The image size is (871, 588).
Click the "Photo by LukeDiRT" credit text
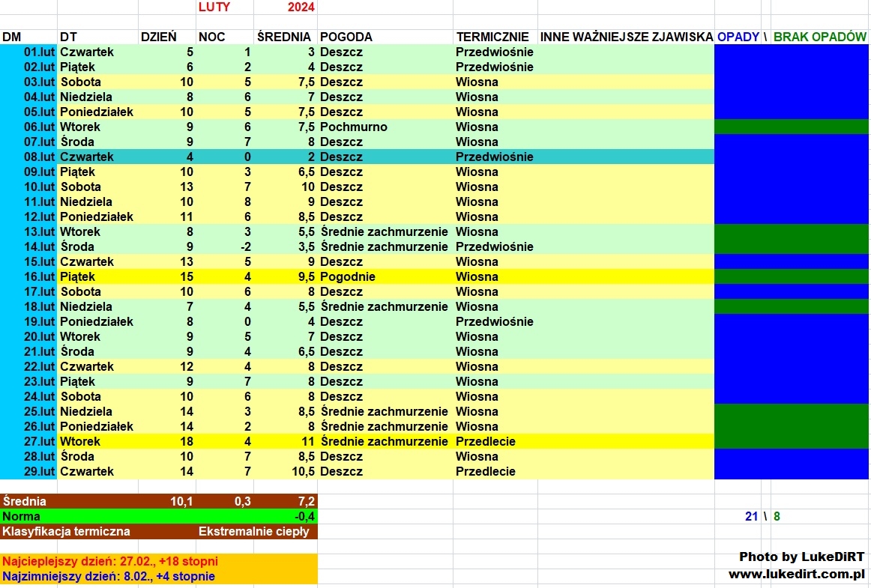(801, 557)
